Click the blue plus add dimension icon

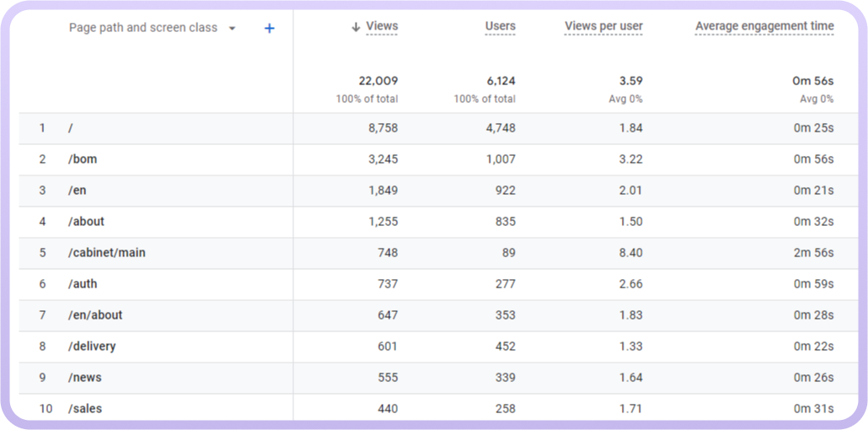[x=270, y=29]
